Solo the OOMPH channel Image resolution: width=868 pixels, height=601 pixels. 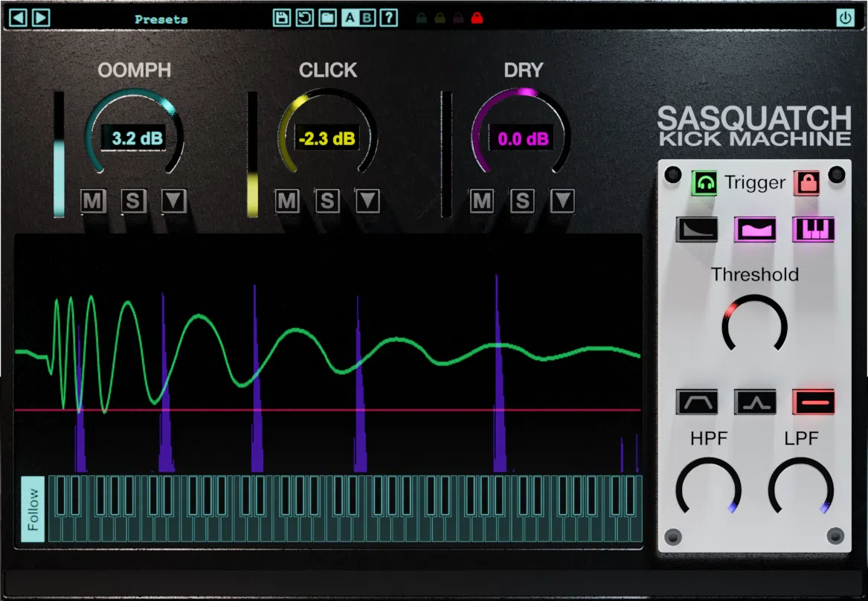pos(134,201)
